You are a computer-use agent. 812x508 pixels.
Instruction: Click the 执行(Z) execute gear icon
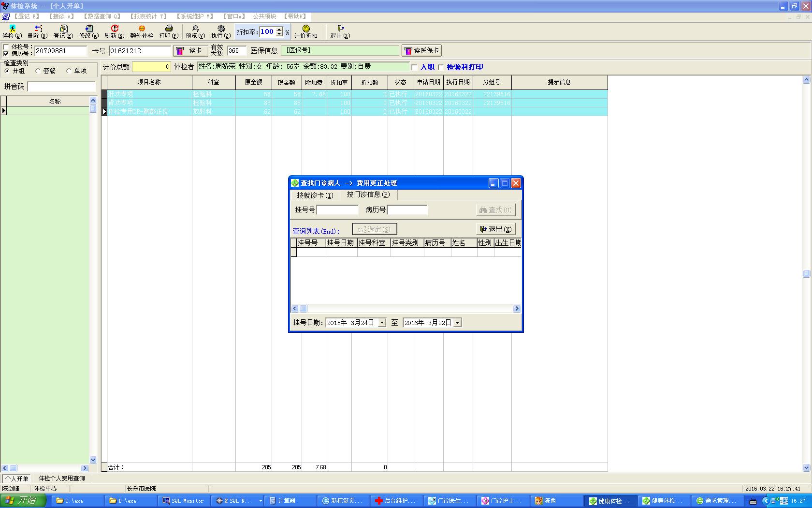tap(221, 32)
